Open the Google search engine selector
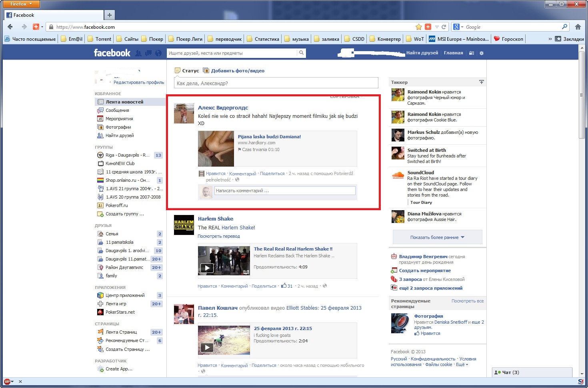588x388 pixels. pyautogui.click(x=458, y=27)
